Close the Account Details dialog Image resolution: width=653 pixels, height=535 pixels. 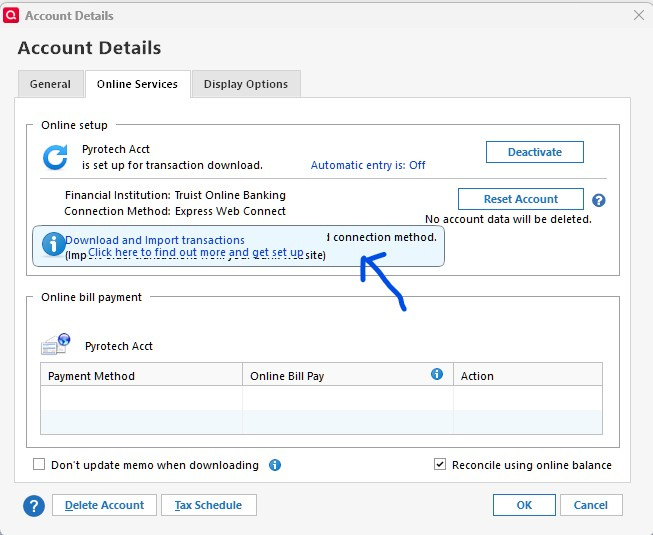pyautogui.click(x=639, y=15)
